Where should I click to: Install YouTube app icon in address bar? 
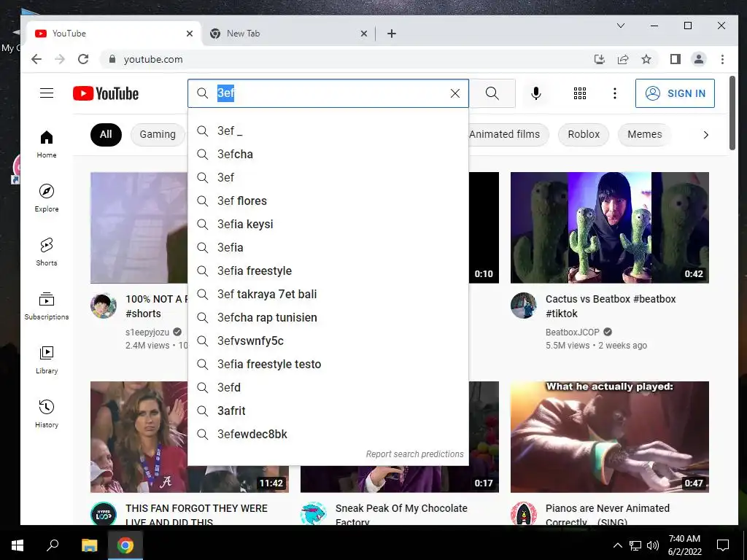600,59
